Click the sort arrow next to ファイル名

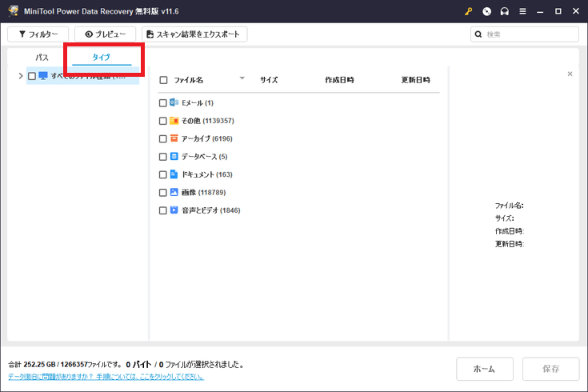pos(242,79)
